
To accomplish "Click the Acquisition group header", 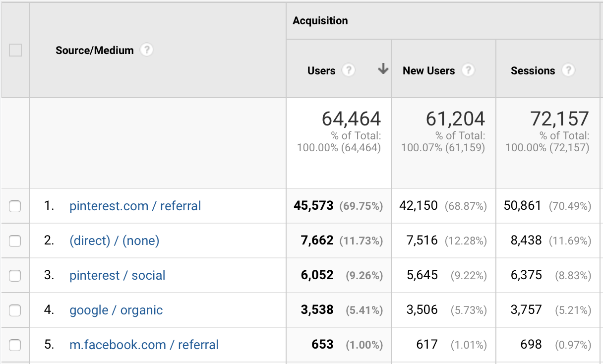I will point(320,21).
